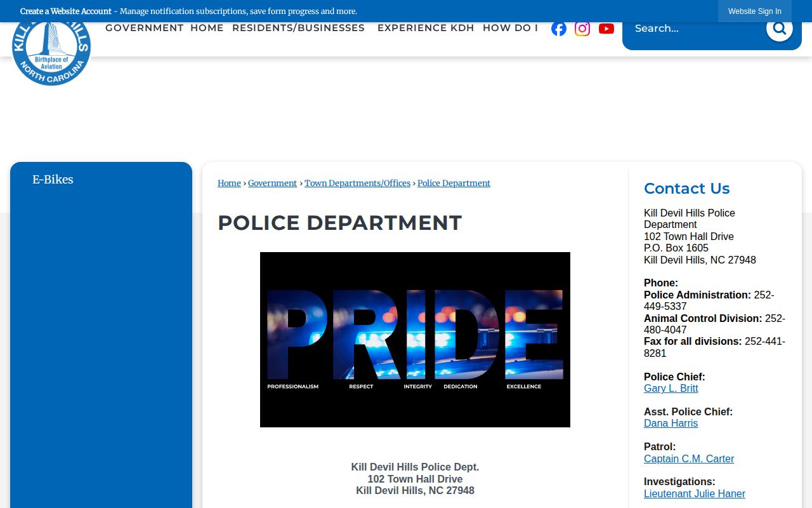Click the Create a Website Account link

66,11
